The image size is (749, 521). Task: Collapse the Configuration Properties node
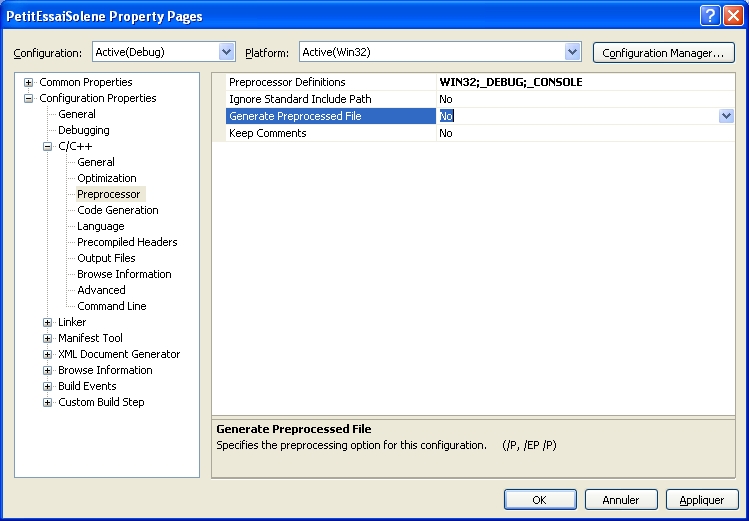28,98
